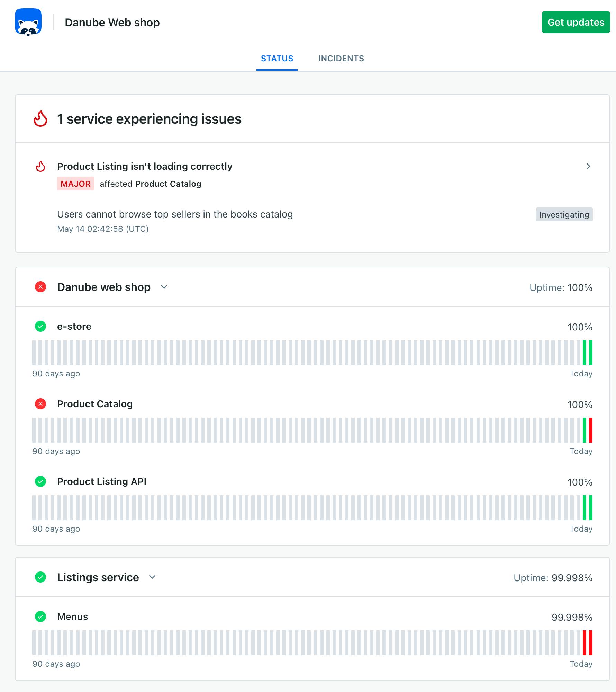Collapse the Listings service group chevron
This screenshot has width=616, height=692.
click(152, 577)
